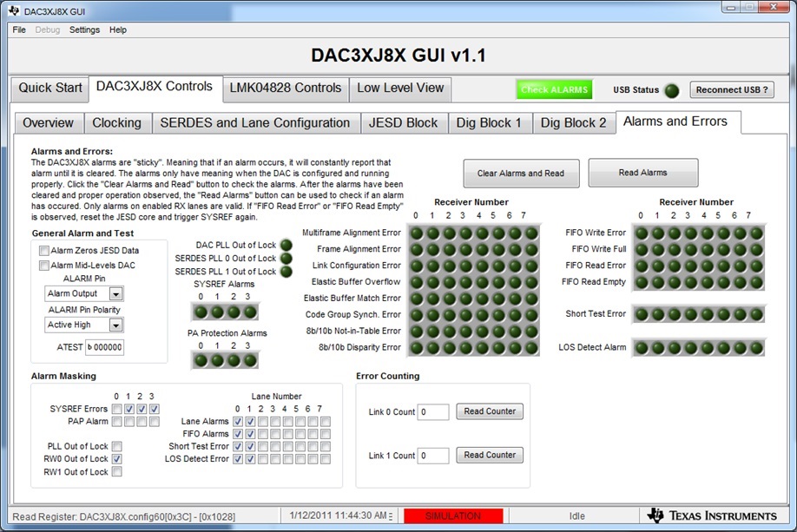This screenshot has width=797, height=532.
Task: Click Frame Alignment Error LED for receiver 3
Action: click(466, 249)
